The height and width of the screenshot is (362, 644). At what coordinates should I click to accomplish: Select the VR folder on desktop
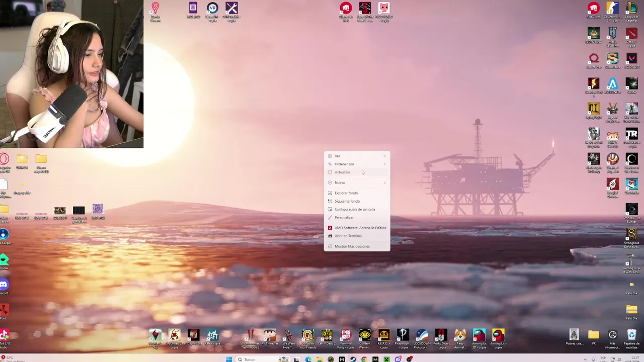(594, 337)
